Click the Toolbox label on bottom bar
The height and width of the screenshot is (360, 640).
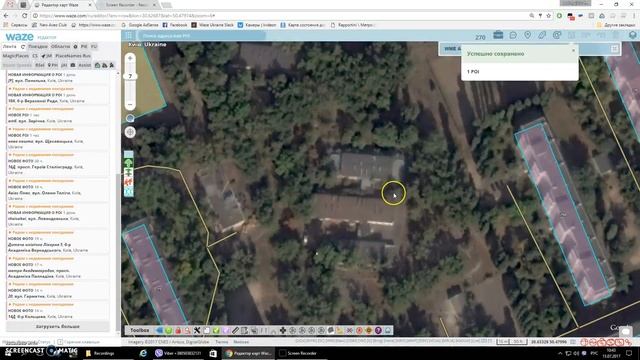click(140, 330)
